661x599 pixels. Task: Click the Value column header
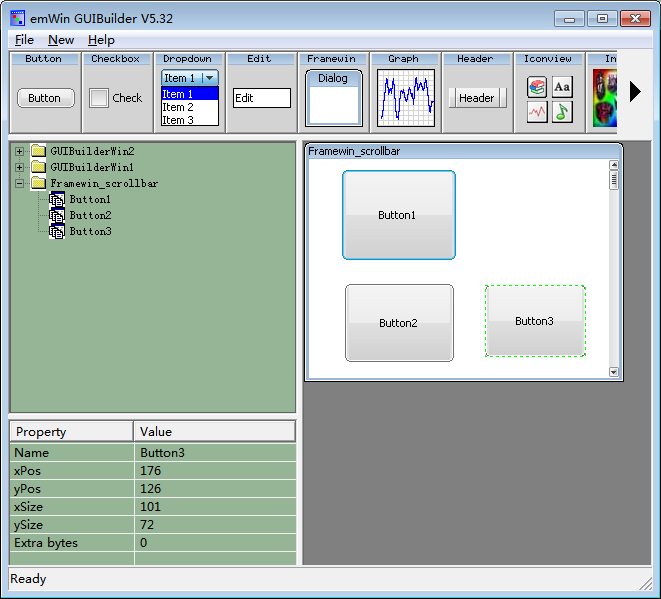[215, 431]
